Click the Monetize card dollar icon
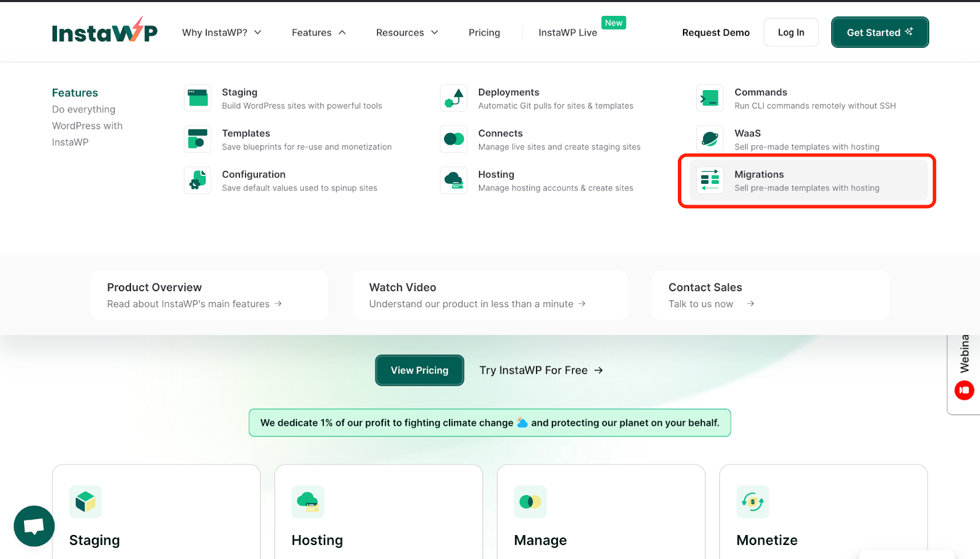980x559 pixels. [753, 502]
